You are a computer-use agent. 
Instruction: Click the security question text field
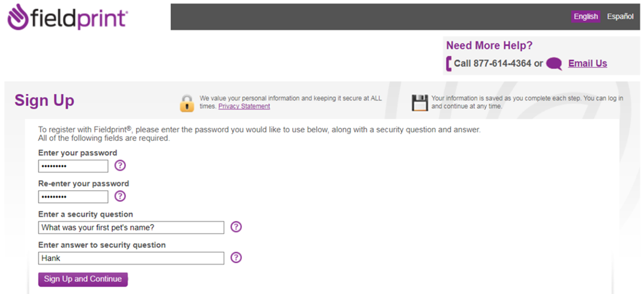click(x=131, y=227)
